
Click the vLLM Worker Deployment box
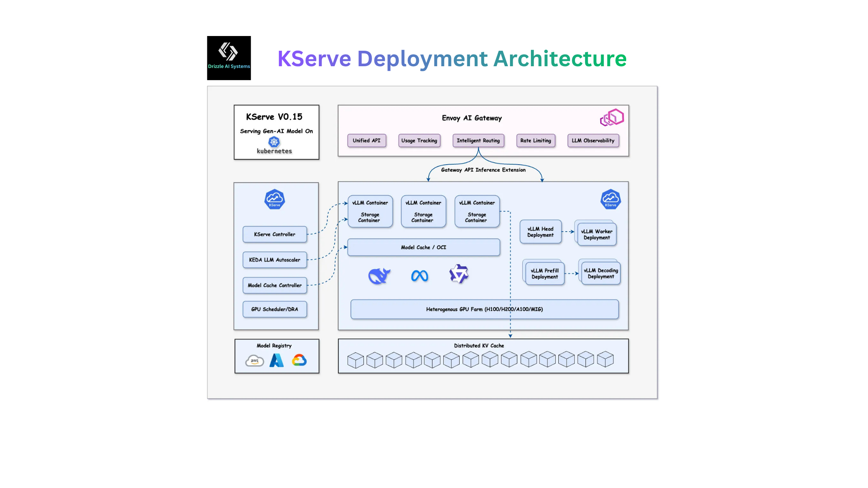(x=597, y=234)
